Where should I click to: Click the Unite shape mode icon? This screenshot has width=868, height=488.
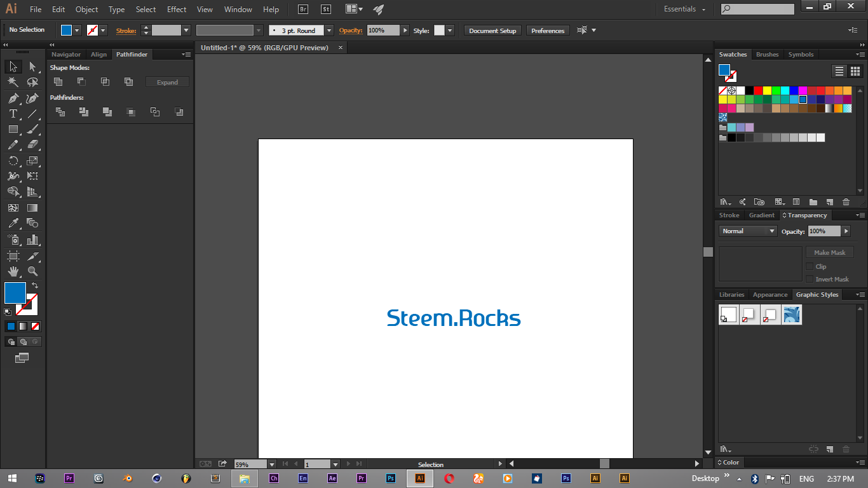click(58, 81)
